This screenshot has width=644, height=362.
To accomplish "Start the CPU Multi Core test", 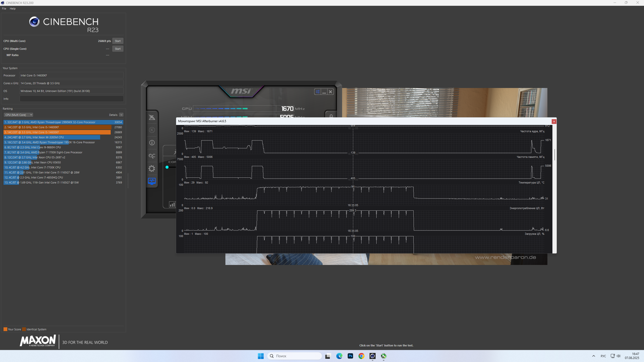I will [117, 41].
